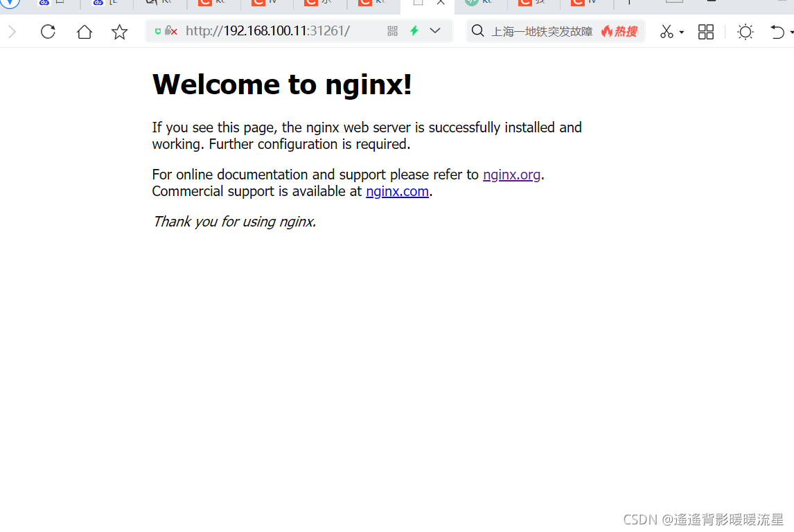This screenshot has width=794, height=532.
Task: Bookmark this page with the star icon
Action: tap(119, 32)
